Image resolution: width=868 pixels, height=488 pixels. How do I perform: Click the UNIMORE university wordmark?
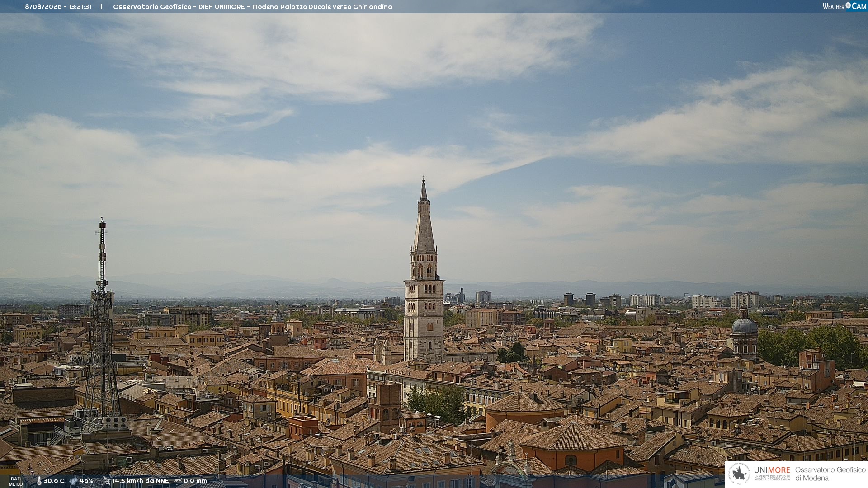pos(772,470)
